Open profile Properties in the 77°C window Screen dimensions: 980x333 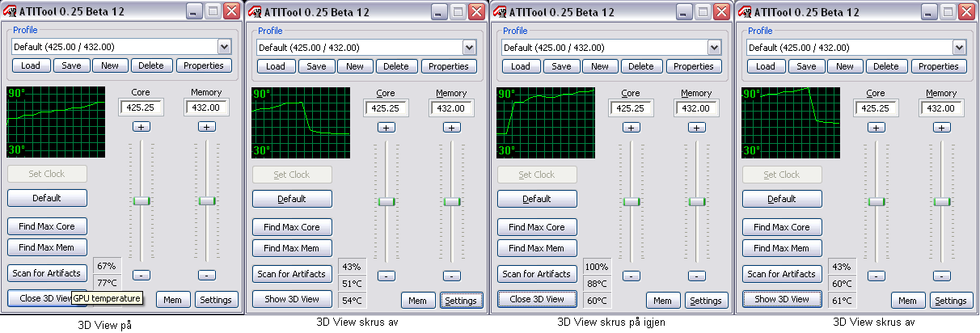coord(204,66)
